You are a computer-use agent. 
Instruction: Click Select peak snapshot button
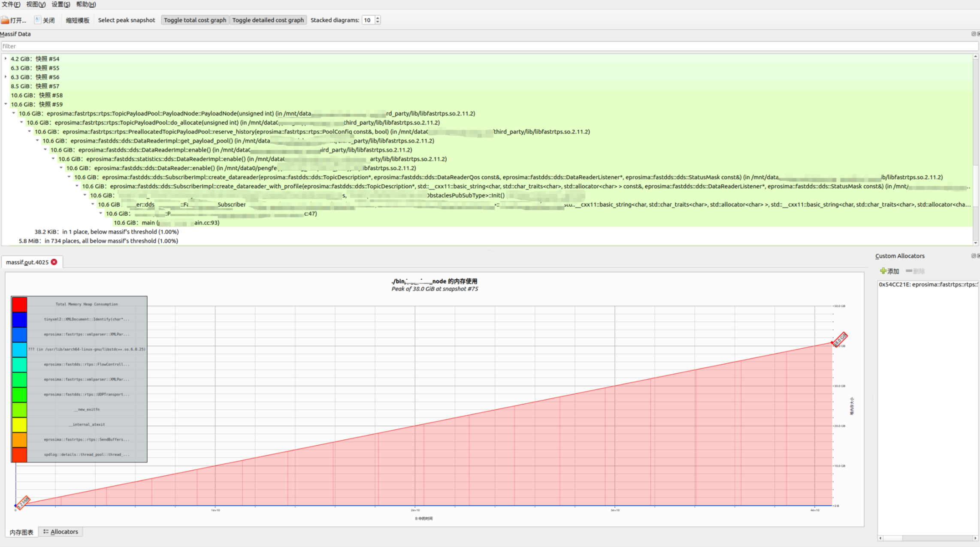coord(126,20)
